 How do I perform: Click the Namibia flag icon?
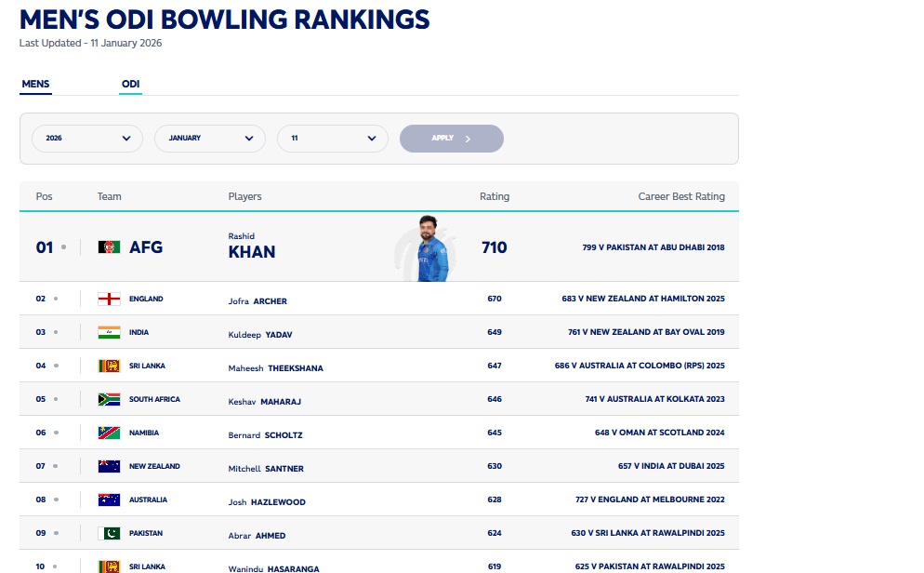point(109,433)
